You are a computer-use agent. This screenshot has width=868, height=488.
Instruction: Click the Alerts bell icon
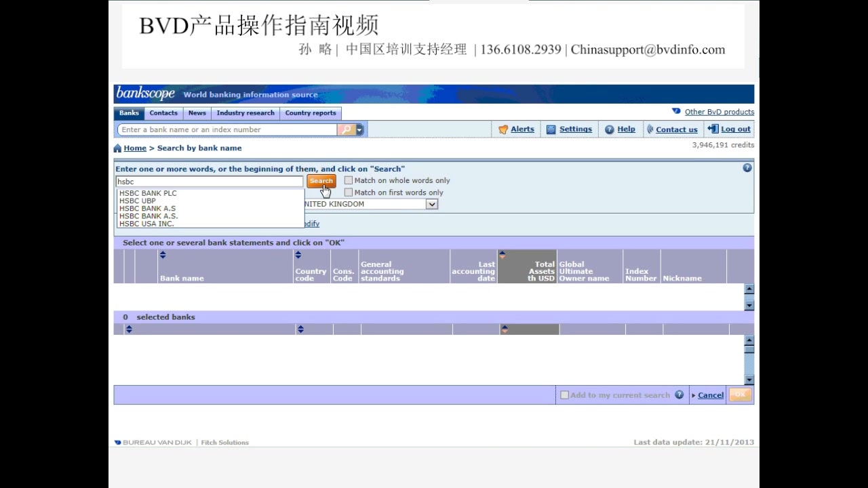point(503,129)
